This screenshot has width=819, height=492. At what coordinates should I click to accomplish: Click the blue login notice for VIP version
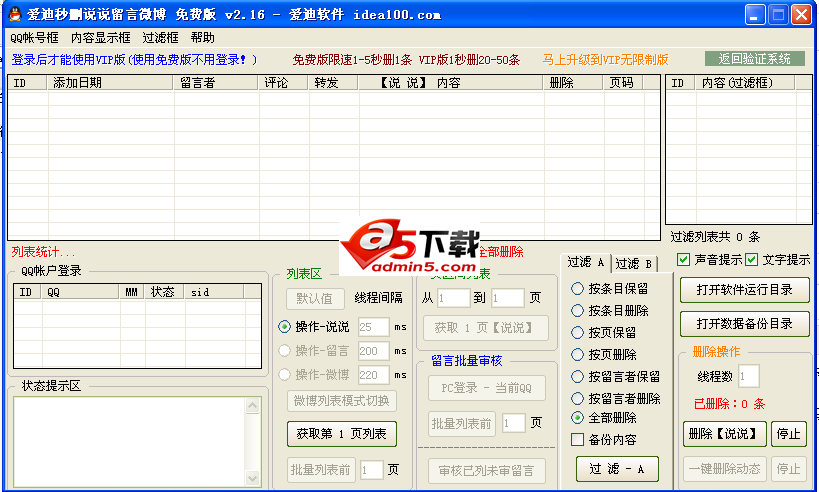pos(134,60)
